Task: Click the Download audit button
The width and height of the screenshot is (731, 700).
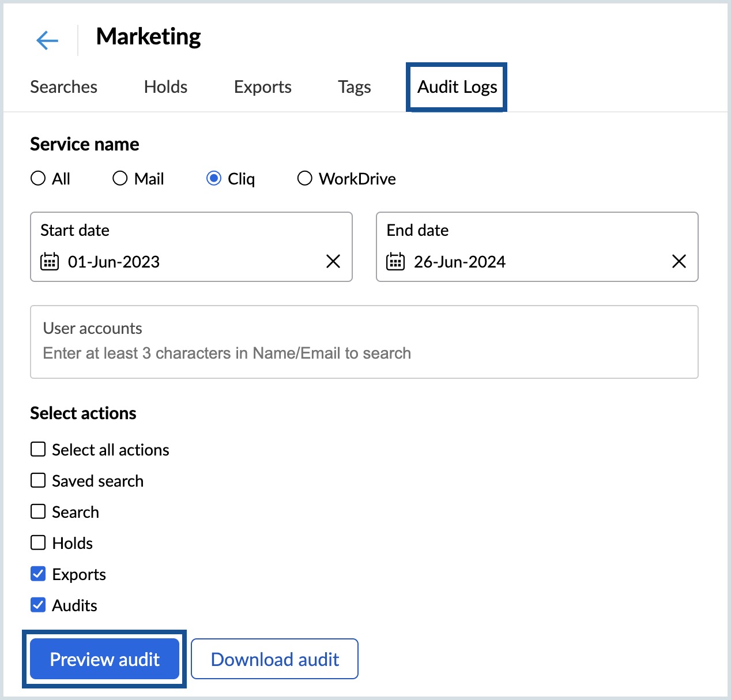Action: (x=274, y=659)
